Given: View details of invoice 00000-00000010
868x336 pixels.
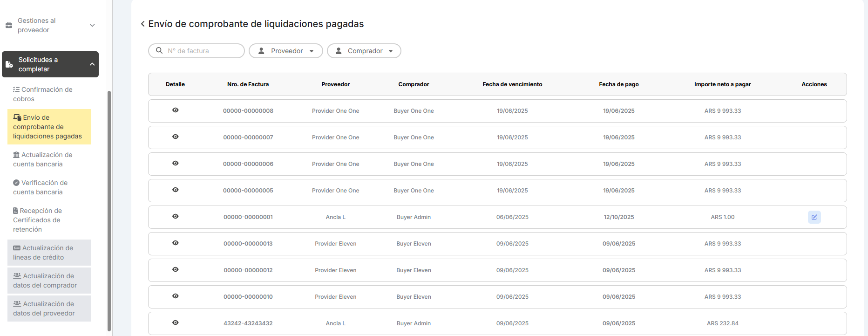Looking at the screenshot, I should [175, 296].
